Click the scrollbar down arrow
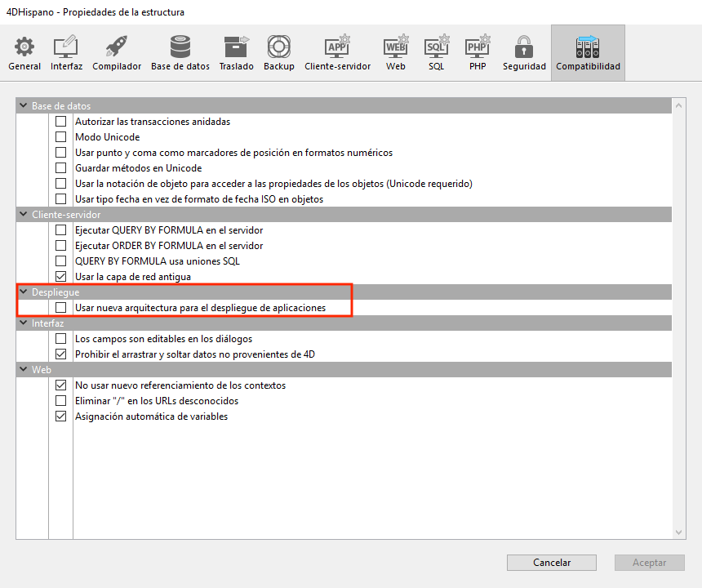The width and height of the screenshot is (702, 588). click(x=678, y=532)
